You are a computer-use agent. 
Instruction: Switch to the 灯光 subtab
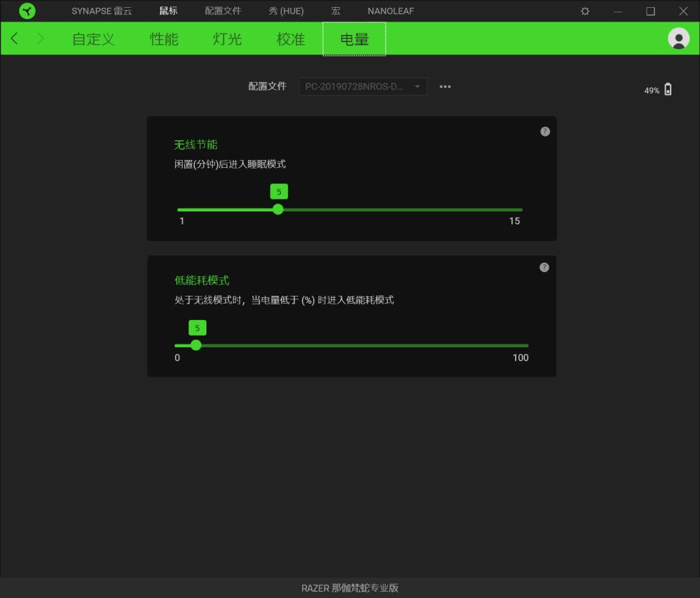point(227,39)
